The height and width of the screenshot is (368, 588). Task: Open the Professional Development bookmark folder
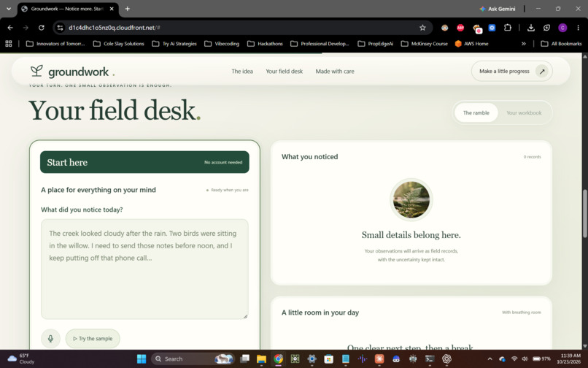(320, 44)
